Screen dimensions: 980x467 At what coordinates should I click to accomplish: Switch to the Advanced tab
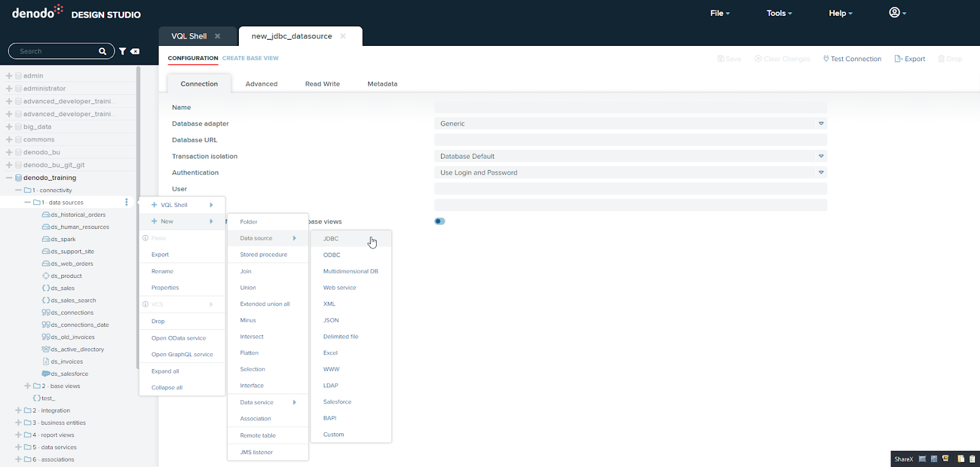click(x=262, y=84)
